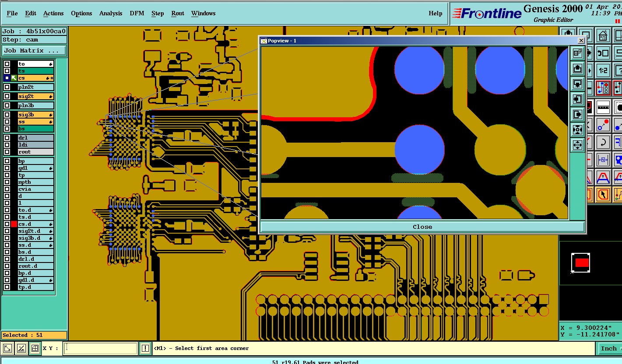Viewport: 622px width, 364px height.
Task: Open the Help menu
Action: (436, 13)
